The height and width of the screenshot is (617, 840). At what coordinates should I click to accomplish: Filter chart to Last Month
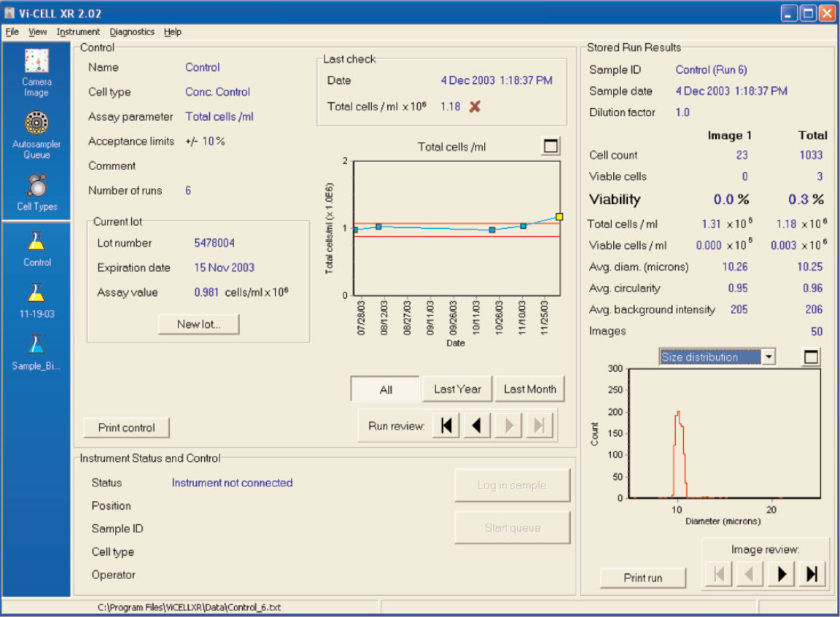point(530,389)
